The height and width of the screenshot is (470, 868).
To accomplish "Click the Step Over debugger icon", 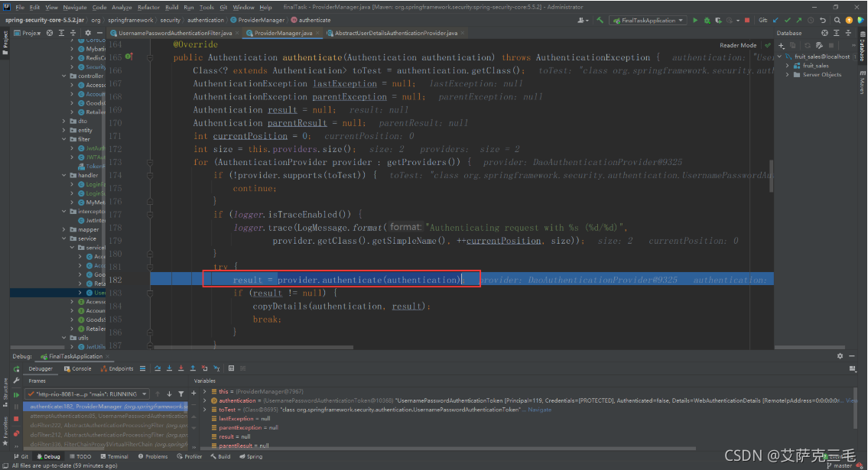I will pyautogui.click(x=158, y=368).
